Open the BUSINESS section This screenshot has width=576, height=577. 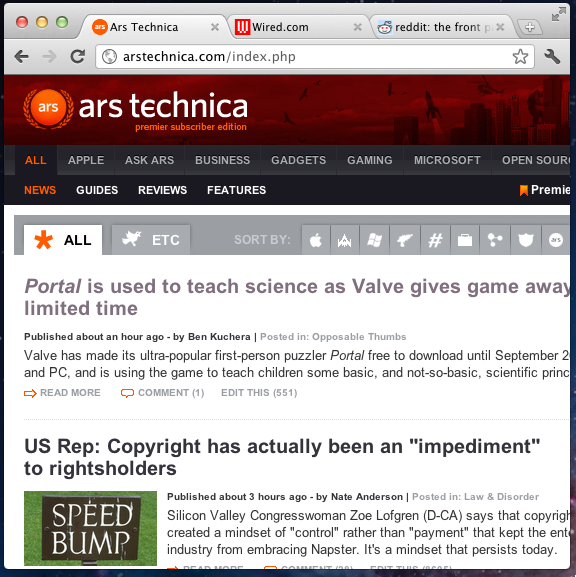[x=222, y=160]
